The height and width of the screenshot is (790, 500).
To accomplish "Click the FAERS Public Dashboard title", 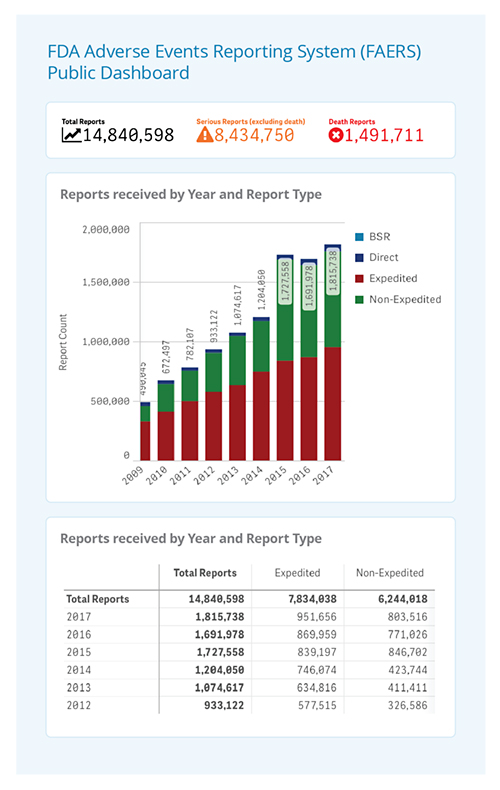I will (234, 62).
